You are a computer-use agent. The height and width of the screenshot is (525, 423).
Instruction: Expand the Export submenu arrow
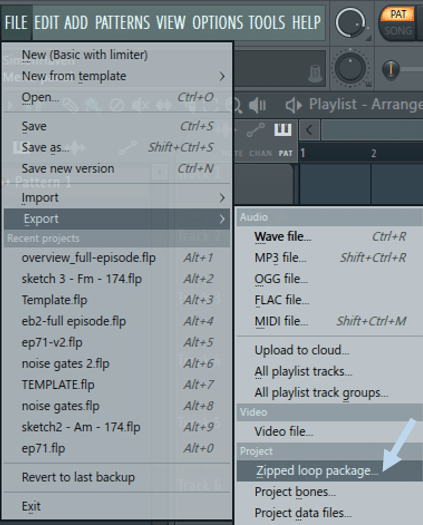pyautogui.click(x=222, y=219)
